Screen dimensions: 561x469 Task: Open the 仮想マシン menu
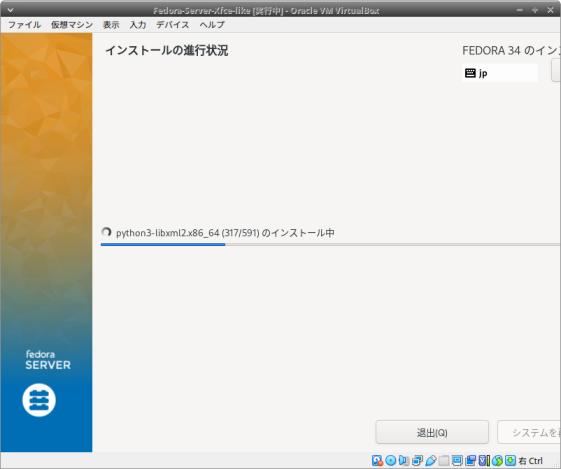pos(72,25)
